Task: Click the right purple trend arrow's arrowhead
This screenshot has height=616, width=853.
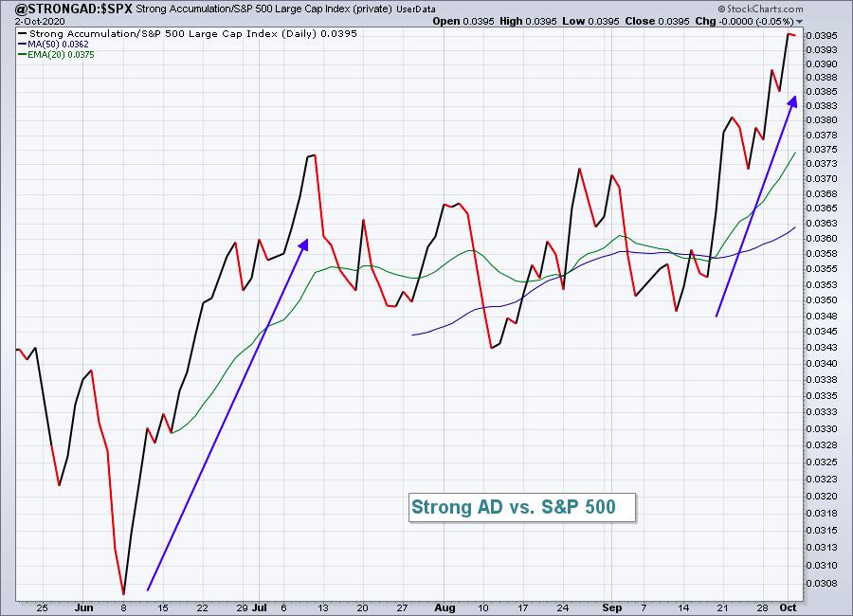Action: 792,100
